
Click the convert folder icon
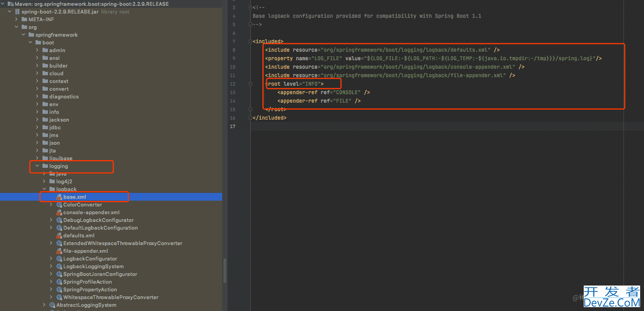click(x=45, y=89)
